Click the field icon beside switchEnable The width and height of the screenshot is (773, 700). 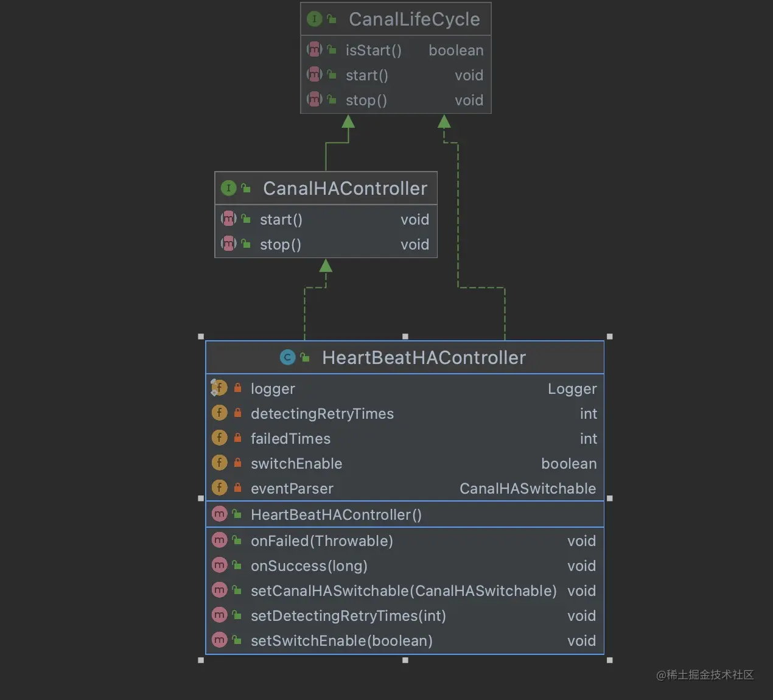click(x=219, y=463)
